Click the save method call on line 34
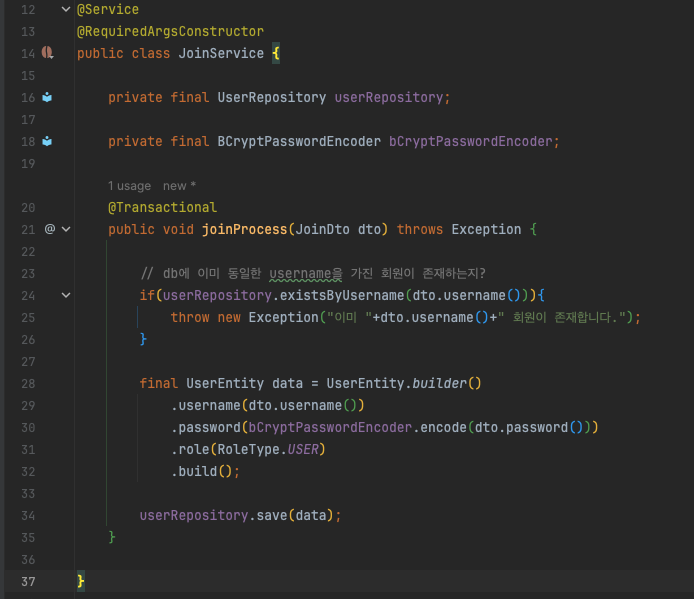 point(272,515)
